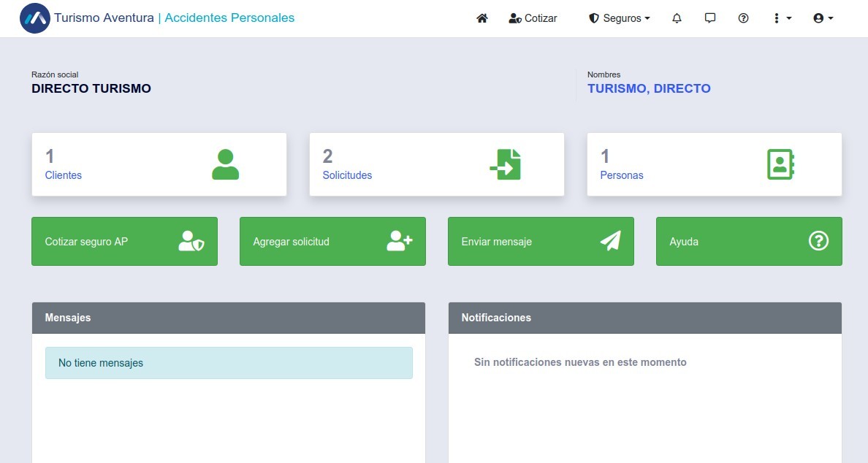The image size is (868, 463).
Task: Click the Turismo Aventura logo icon
Action: tap(34, 18)
